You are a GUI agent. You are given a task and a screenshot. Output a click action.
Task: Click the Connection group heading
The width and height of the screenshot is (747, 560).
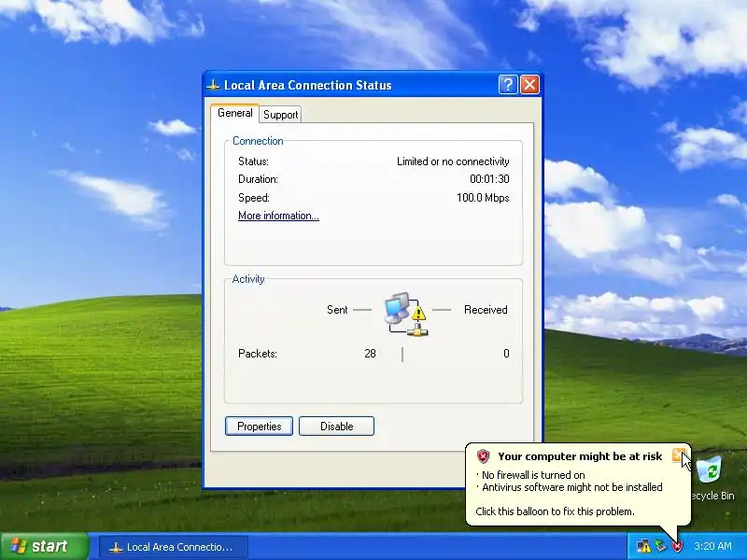pyautogui.click(x=258, y=141)
